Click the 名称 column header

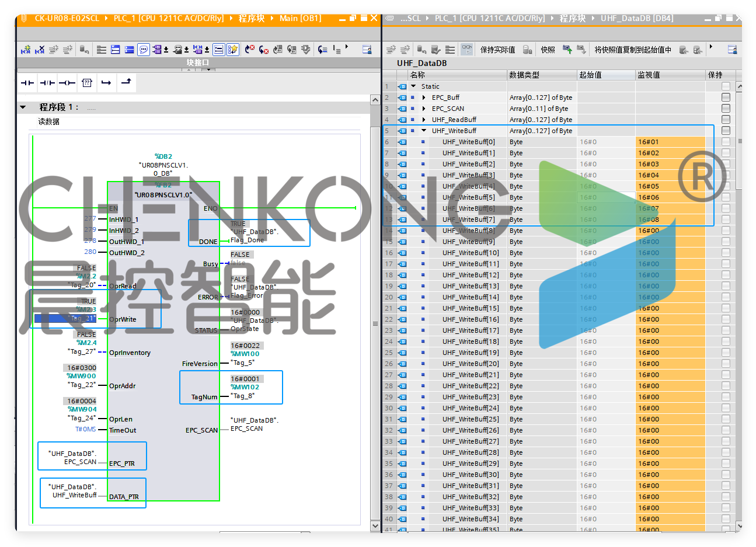458,75
